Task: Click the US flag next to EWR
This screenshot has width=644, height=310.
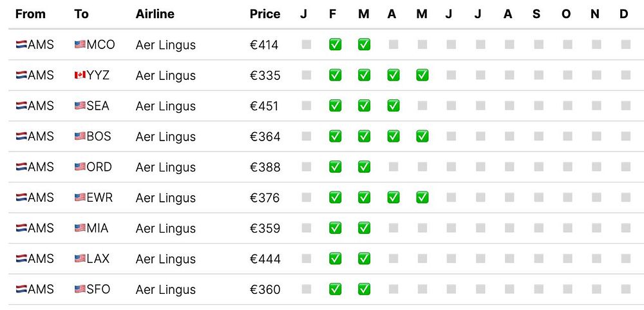Action: click(x=80, y=198)
